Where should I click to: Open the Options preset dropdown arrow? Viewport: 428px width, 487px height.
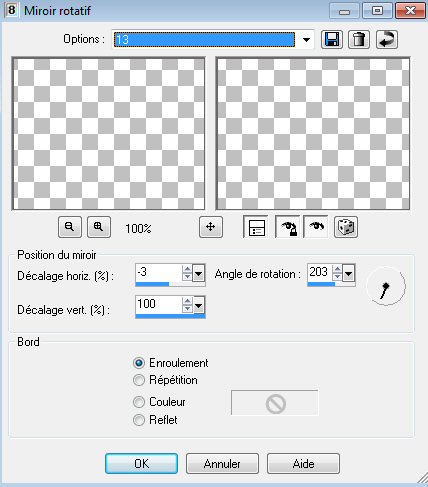pyautogui.click(x=306, y=40)
